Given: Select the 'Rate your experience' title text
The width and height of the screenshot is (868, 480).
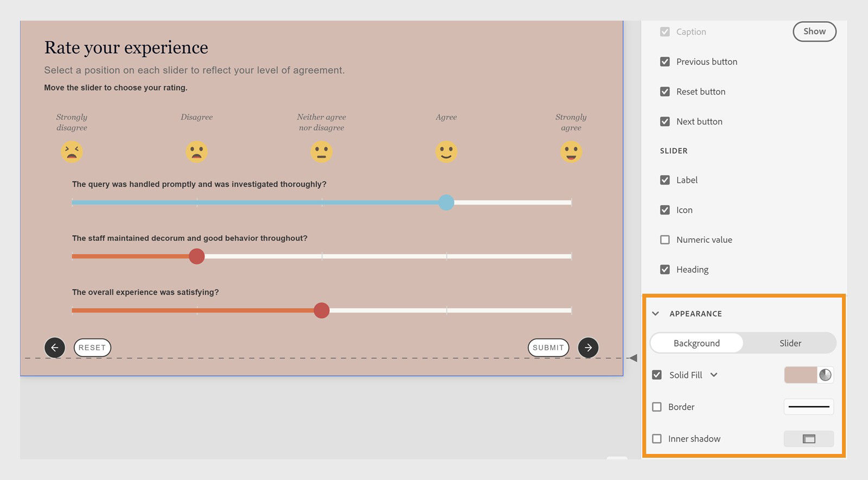Looking at the screenshot, I should pyautogui.click(x=126, y=48).
